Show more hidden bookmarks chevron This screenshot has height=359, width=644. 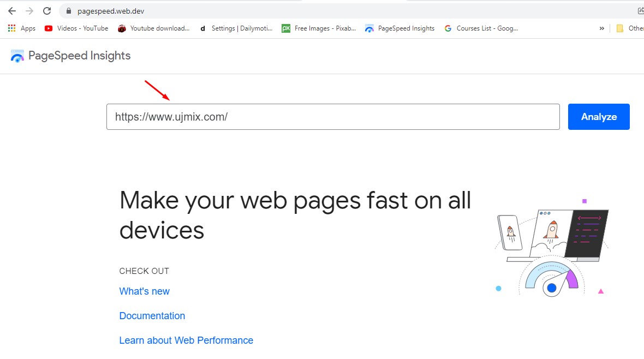[x=601, y=28]
